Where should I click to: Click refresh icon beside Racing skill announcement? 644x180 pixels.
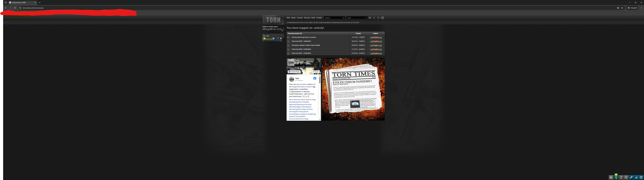tap(288, 37)
